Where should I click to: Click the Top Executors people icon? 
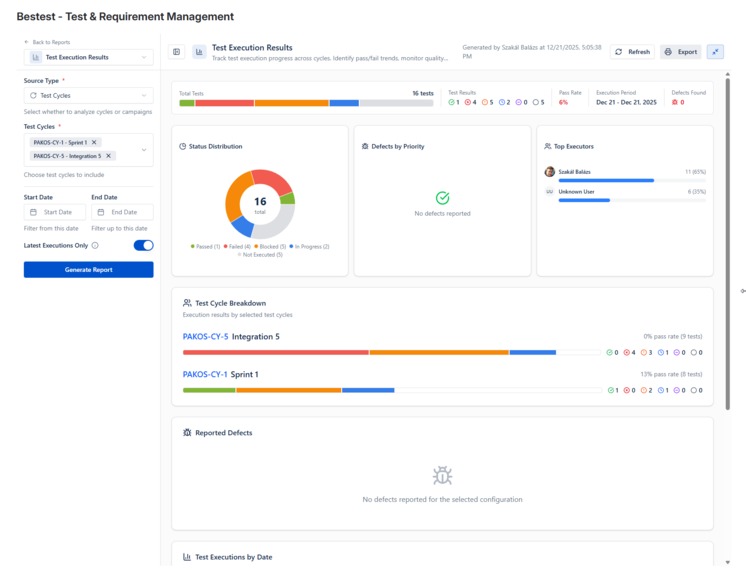pyautogui.click(x=548, y=147)
